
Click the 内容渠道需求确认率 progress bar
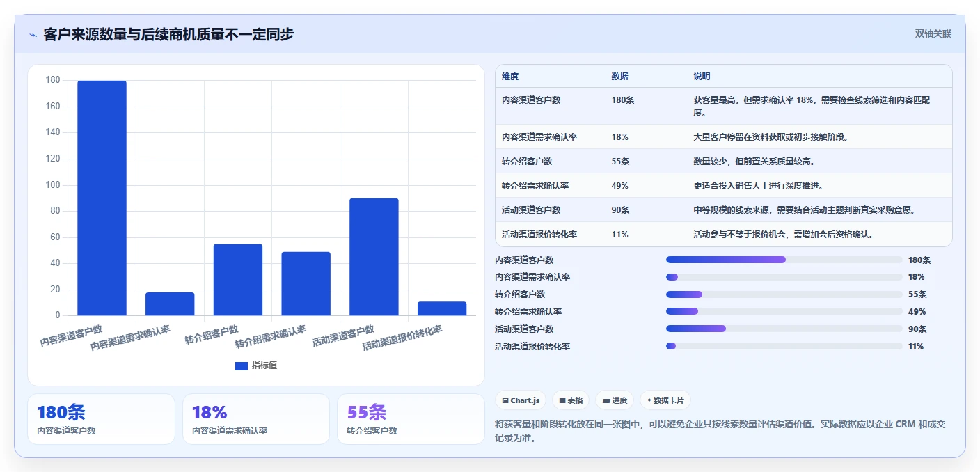coord(784,277)
